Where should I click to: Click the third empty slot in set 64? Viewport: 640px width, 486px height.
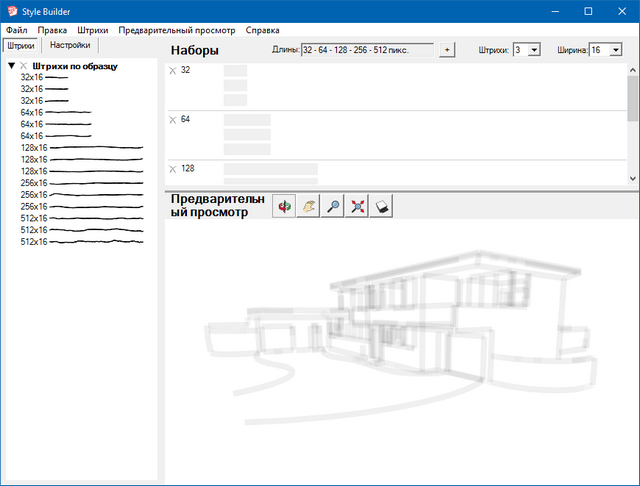(247, 149)
